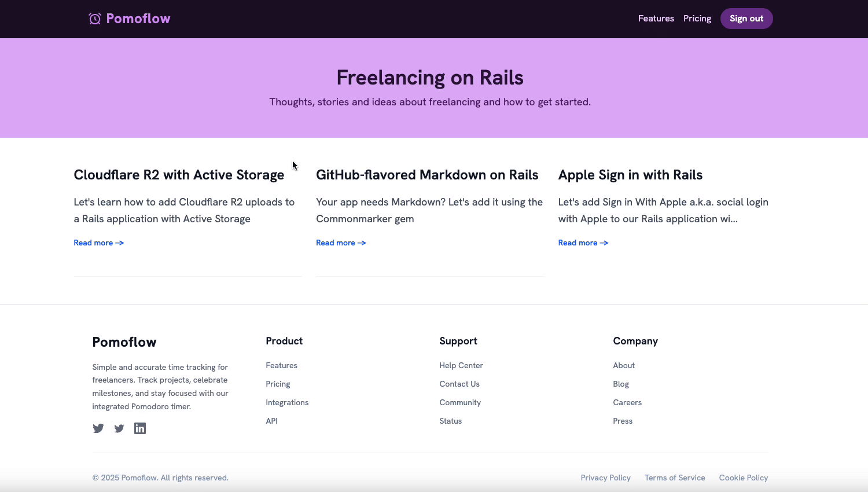Click the Status link under Support
This screenshot has width=868, height=492.
pos(450,421)
